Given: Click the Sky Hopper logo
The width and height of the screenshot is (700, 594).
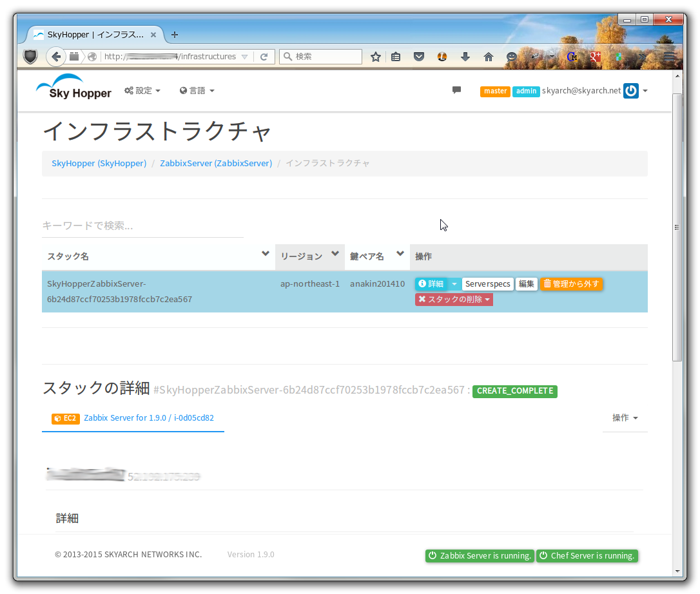Looking at the screenshot, I should click(x=73, y=86).
